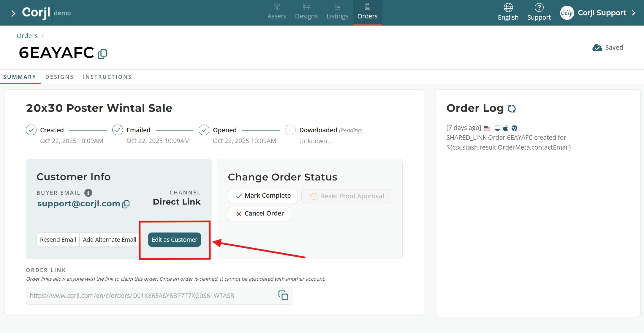Click the Corjl Support avatar
This screenshot has width=644, height=333.
pos(567,13)
